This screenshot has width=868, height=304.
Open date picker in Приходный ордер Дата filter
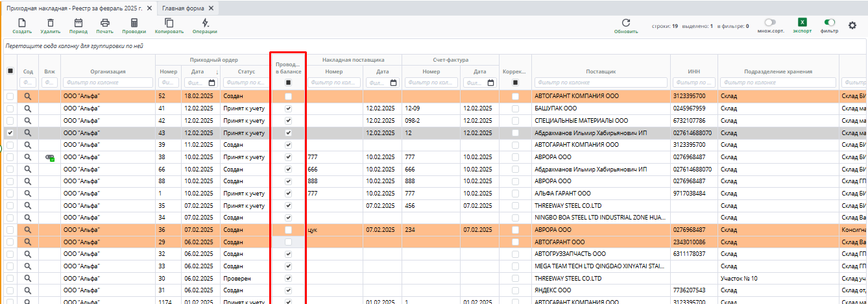pos(211,82)
